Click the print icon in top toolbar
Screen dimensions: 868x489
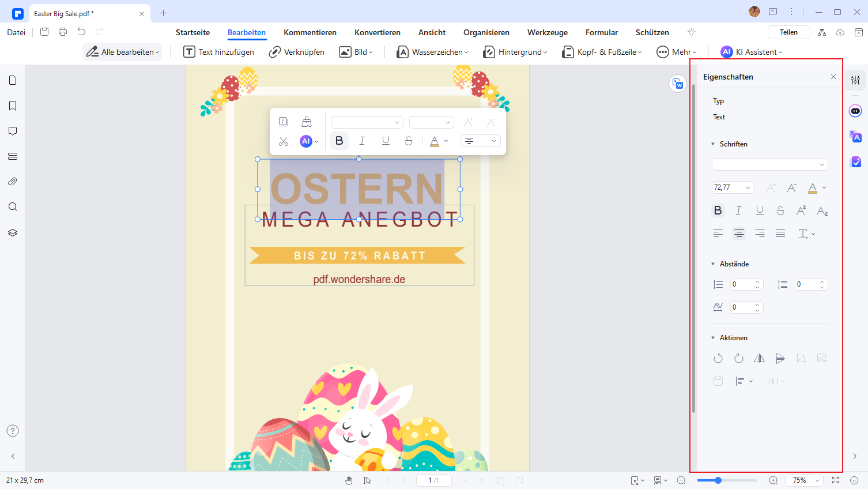63,32
